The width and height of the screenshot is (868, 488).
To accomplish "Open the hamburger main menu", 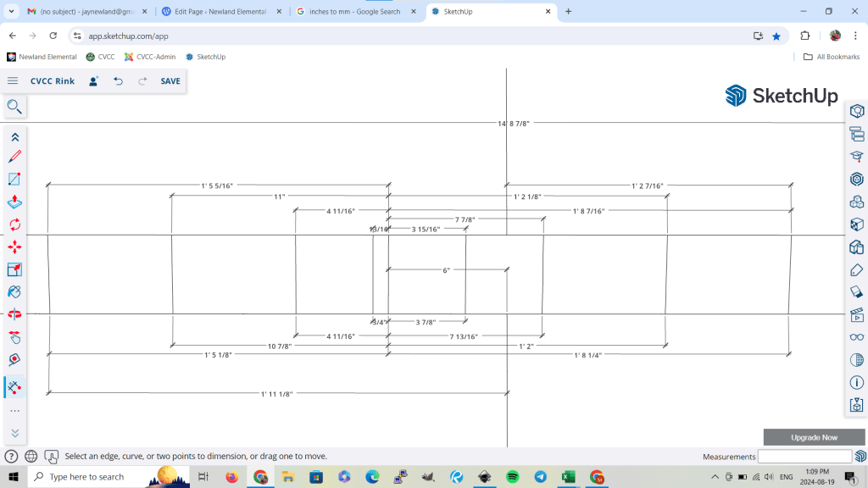I will [13, 81].
